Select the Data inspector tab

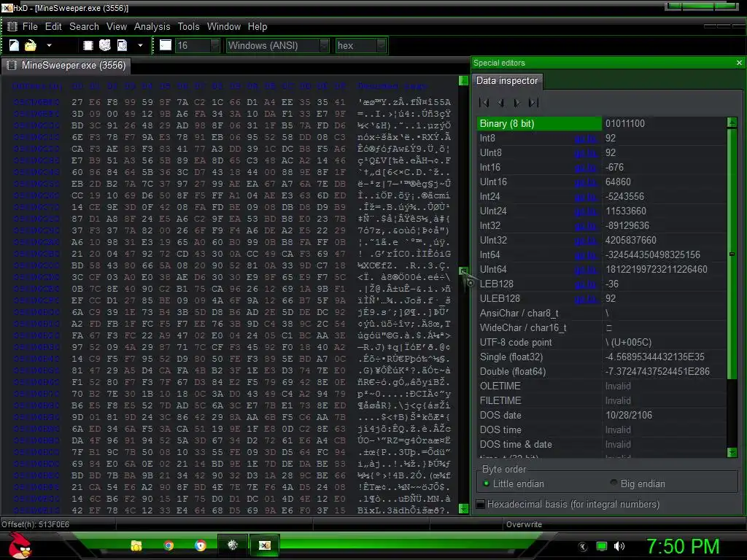(x=507, y=80)
